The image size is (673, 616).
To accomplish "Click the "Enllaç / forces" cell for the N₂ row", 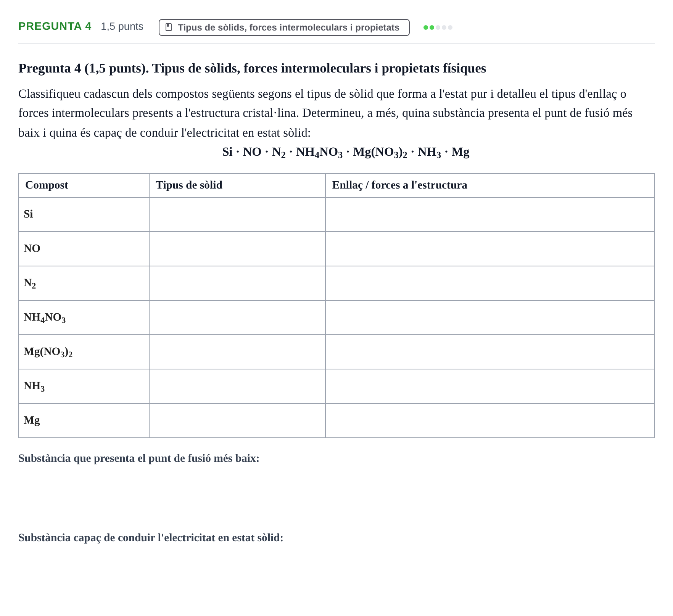I will (490, 283).
